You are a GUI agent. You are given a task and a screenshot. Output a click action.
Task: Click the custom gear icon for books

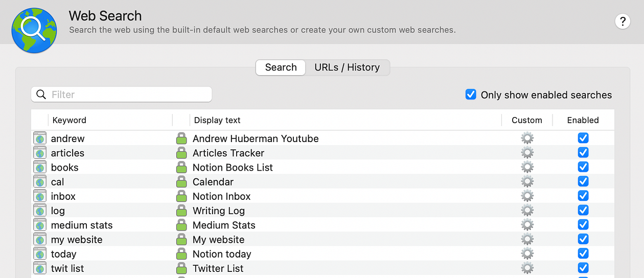527,167
